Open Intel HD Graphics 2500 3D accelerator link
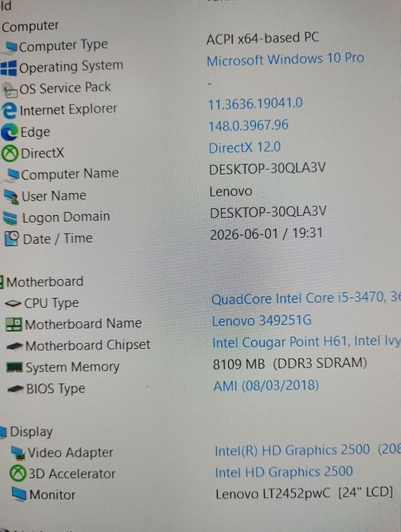 click(284, 472)
